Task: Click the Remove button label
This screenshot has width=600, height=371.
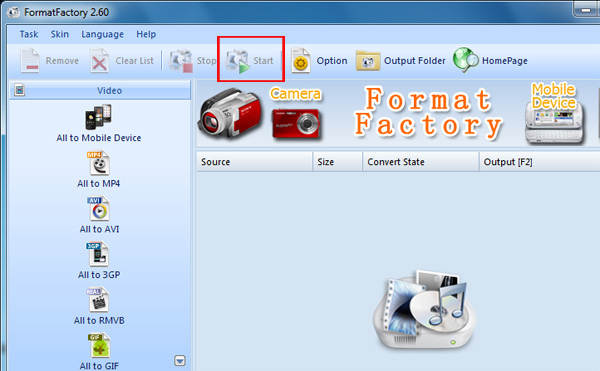Action: click(x=62, y=61)
